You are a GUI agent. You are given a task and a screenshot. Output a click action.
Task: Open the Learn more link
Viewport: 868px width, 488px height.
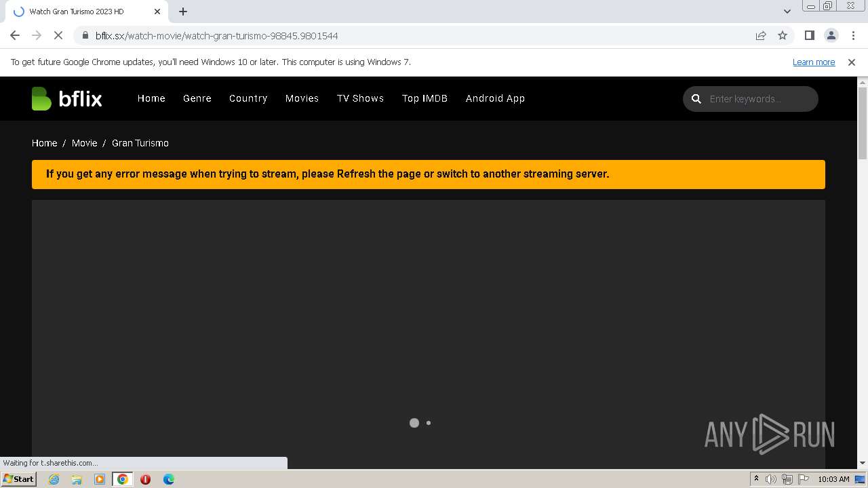(814, 62)
